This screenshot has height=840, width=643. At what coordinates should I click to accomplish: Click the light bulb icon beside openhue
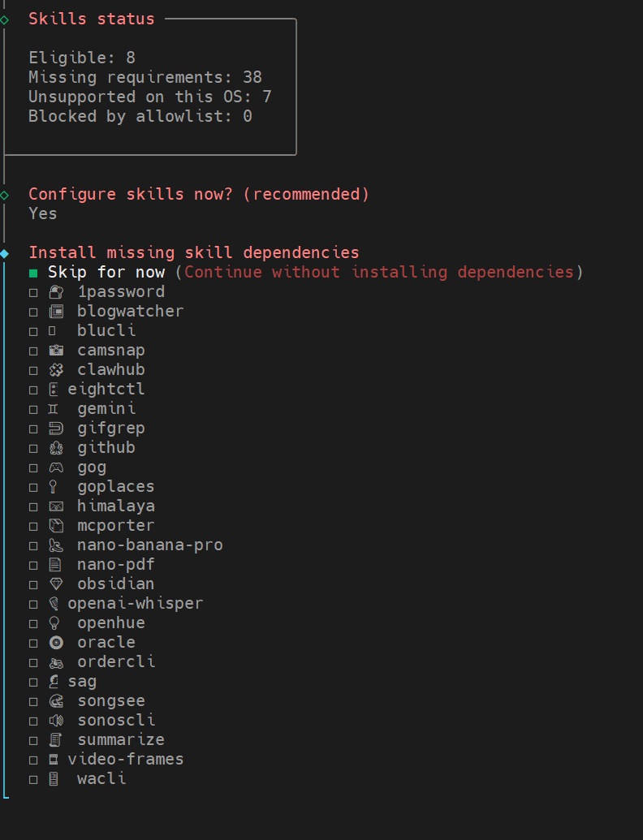tap(55, 623)
